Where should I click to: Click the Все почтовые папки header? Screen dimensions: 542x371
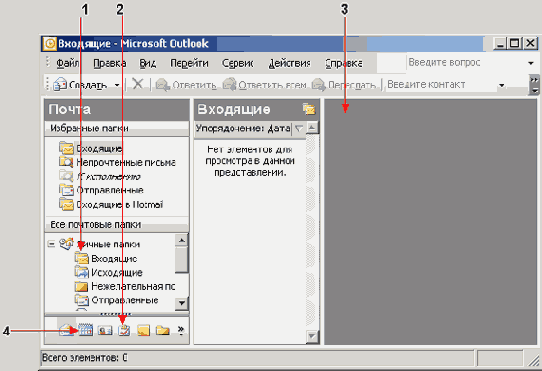tap(117, 225)
